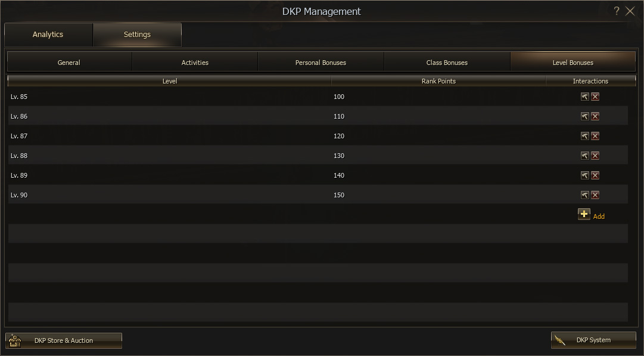Select the Settings tab
This screenshot has height=356, width=644.
[x=137, y=35]
